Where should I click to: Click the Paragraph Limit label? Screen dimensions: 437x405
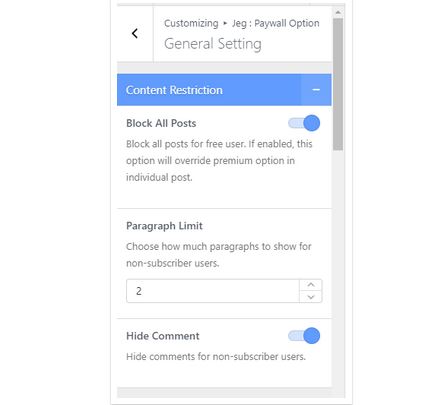[164, 226]
